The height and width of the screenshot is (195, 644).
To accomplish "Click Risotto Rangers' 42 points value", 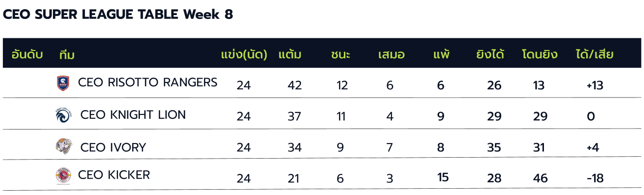I will click(x=295, y=85).
